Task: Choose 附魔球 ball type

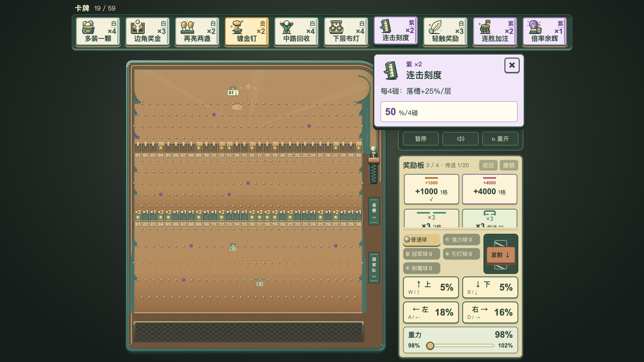Action: click(422, 268)
